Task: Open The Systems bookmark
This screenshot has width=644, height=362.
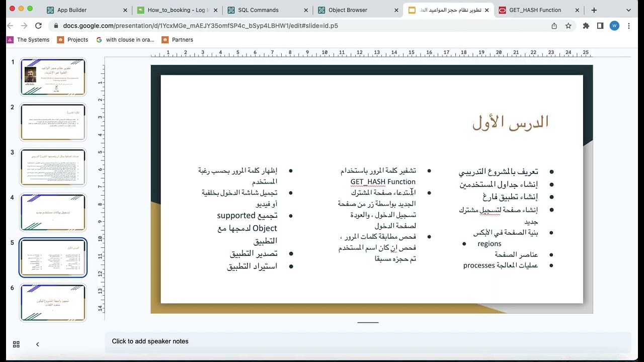Action: click(x=28, y=40)
